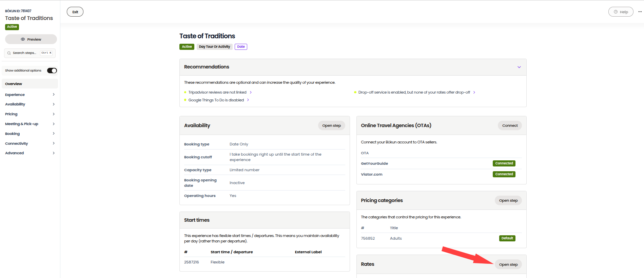Select the Overview menu item
644x278 pixels.
tap(30, 84)
